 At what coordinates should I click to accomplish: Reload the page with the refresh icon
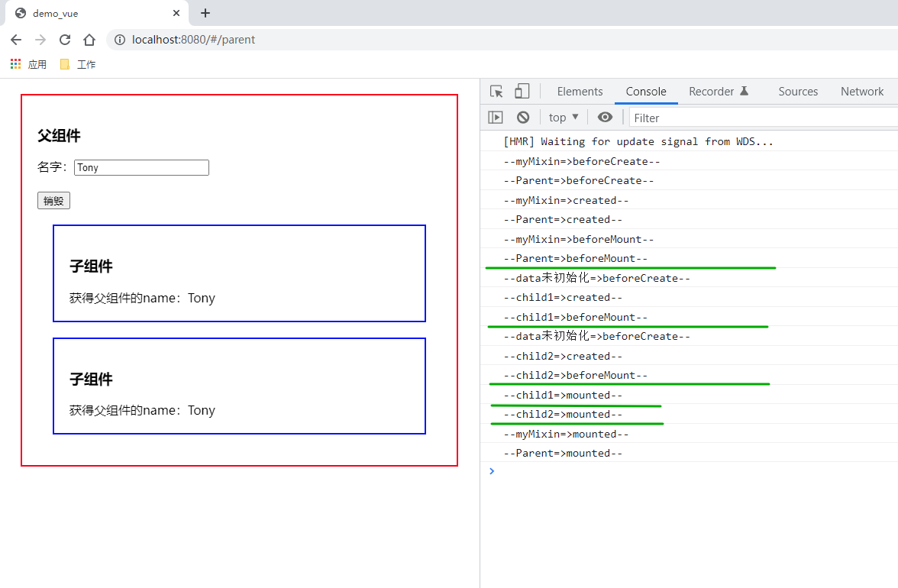pos(65,40)
